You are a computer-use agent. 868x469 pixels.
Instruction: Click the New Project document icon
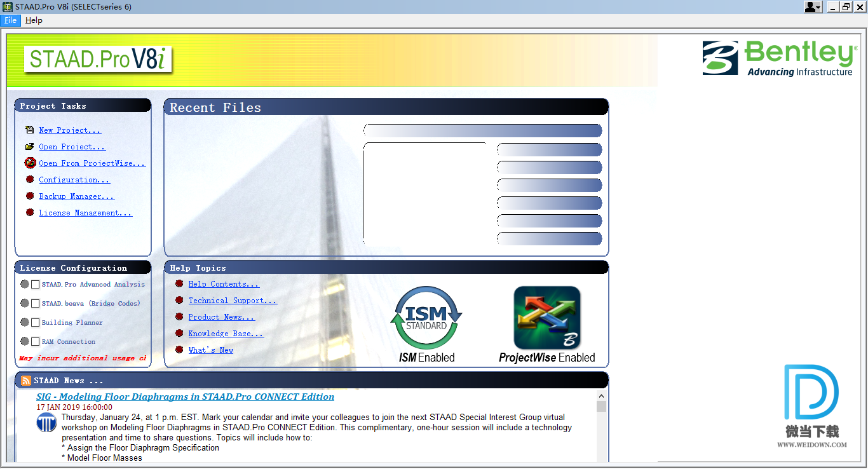(x=30, y=130)
